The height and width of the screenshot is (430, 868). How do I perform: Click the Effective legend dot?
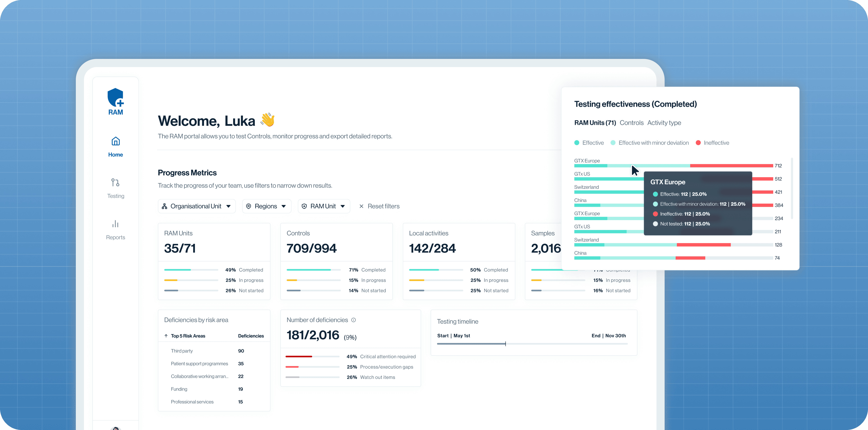coord(577,143)
